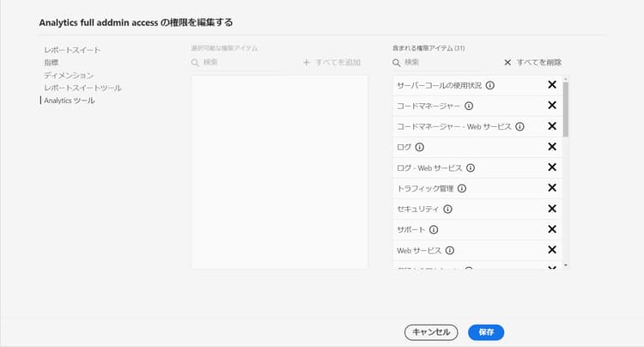Click the 保存 button
The height and width of the screenshot is (347, 644).
[x=486, y=332]
